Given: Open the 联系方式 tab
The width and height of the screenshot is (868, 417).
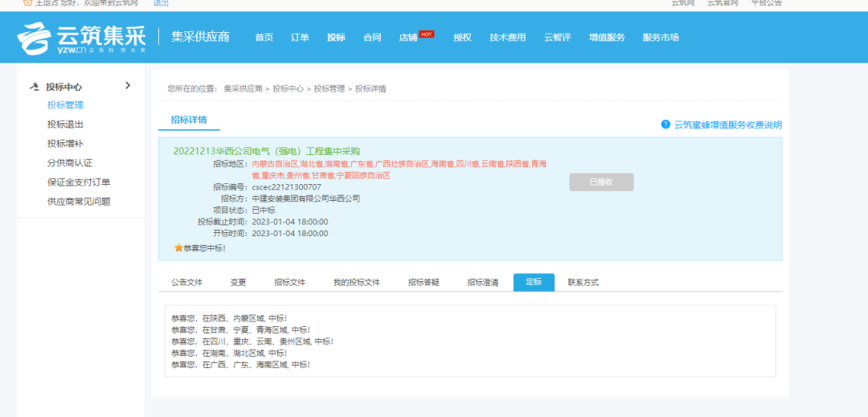Looking at the screenshot, I should coord(583,283).
